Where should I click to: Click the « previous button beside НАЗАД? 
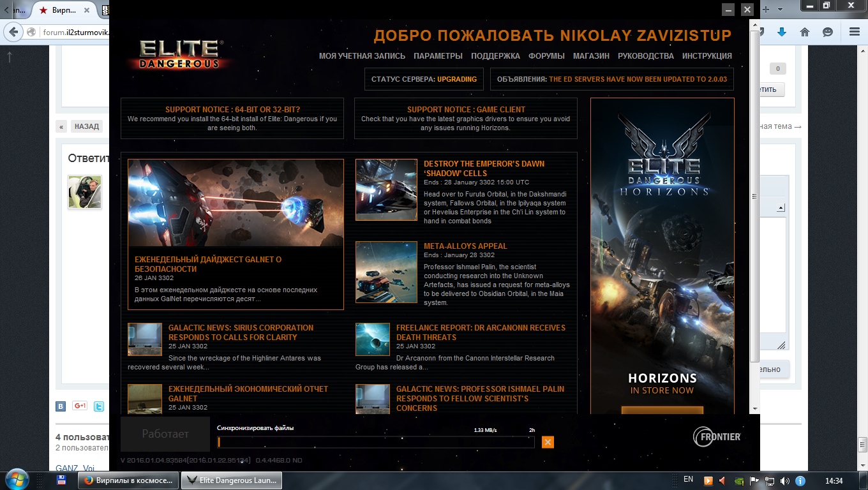61,126
